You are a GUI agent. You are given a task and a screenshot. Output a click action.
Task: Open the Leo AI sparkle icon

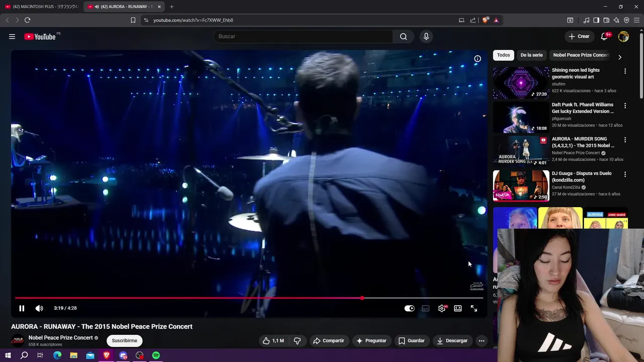click(616, 20)
